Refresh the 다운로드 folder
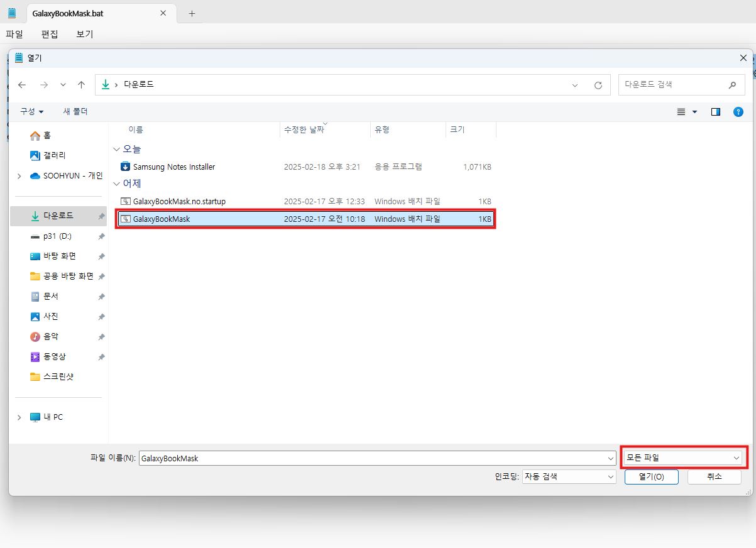 [598, 85]
